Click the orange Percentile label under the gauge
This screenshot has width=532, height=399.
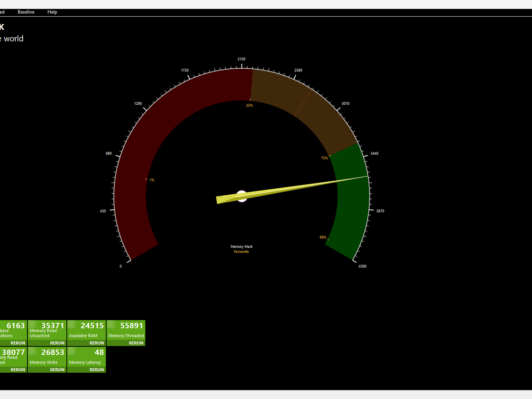(x=241, y=252)
